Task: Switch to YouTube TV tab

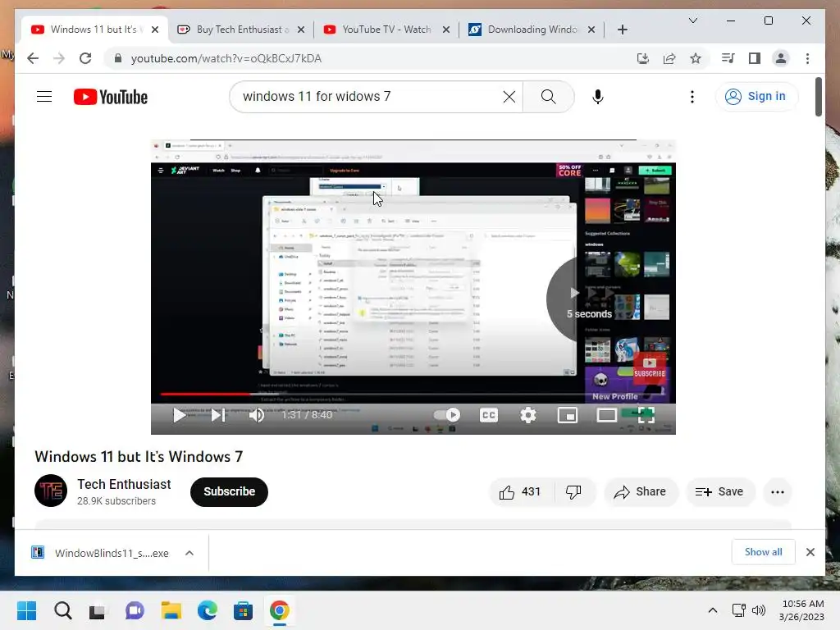Action: pos(386,30)
